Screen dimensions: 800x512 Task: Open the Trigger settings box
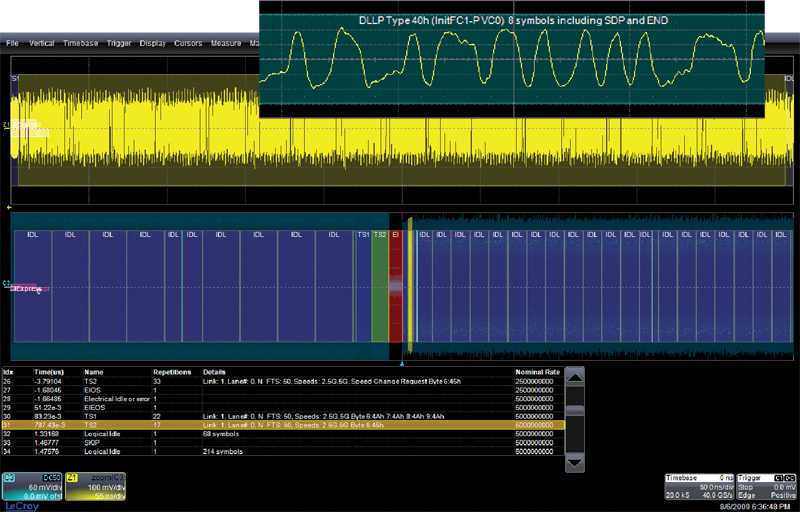coord(767,485)
